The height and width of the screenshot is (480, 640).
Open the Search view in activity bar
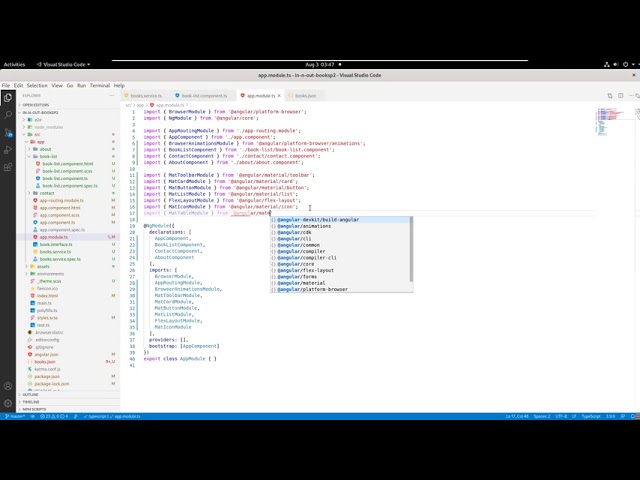[x=8, y=115]
